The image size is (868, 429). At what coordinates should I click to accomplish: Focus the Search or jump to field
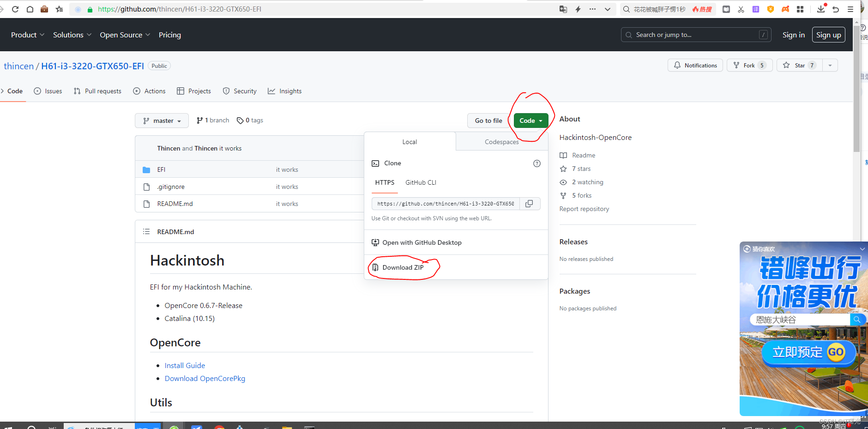point(696,35)
